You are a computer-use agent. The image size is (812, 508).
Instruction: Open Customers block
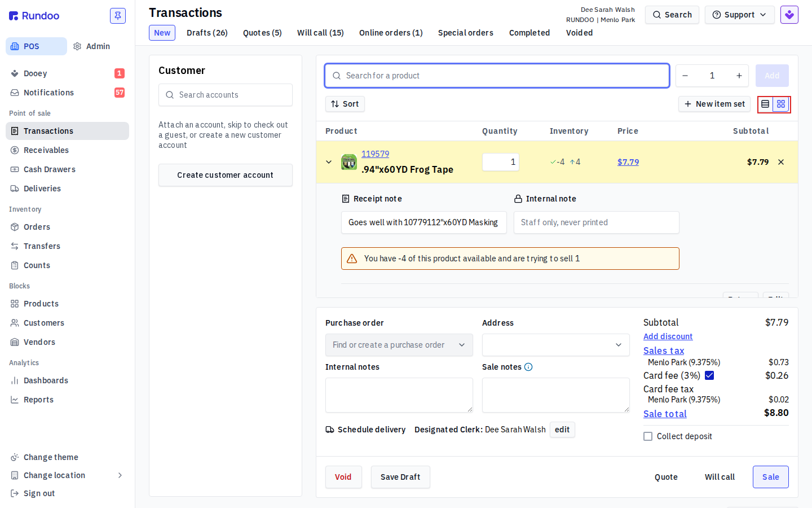(x=67, y=323)
